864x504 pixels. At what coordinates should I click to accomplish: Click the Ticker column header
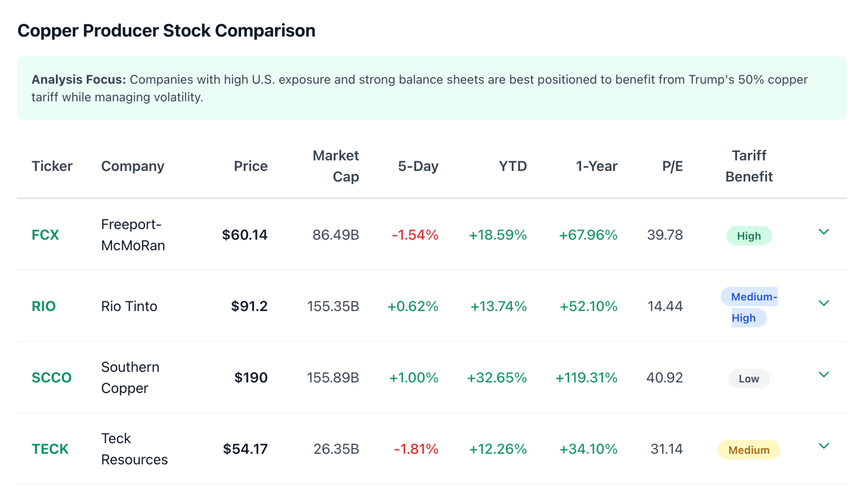[52, 166]
